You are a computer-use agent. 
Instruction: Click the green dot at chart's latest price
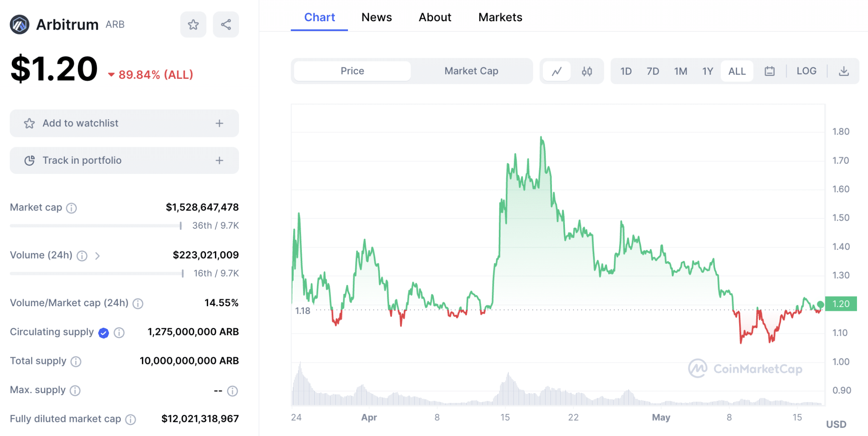821,305
